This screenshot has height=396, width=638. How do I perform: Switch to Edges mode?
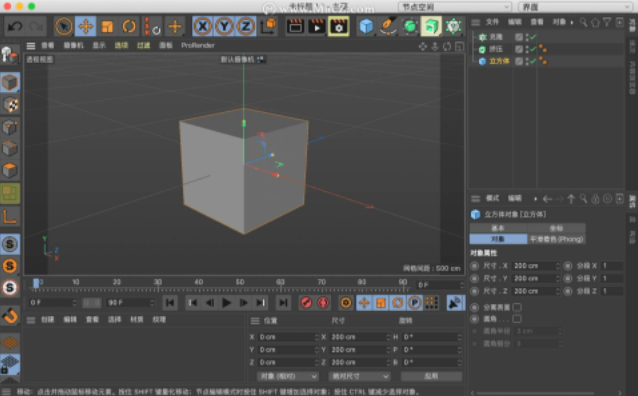pyautogui.click(x=10, y=149)
